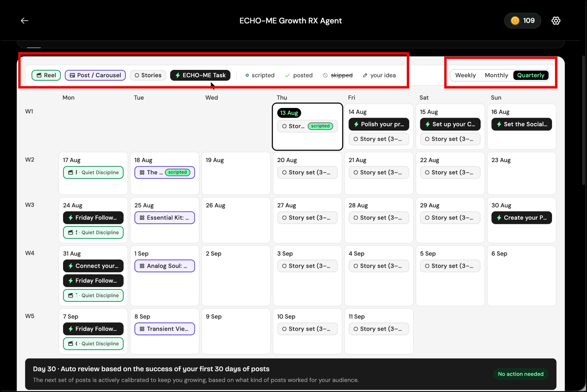Open settings with the gear icon

[x=556, y=21]
